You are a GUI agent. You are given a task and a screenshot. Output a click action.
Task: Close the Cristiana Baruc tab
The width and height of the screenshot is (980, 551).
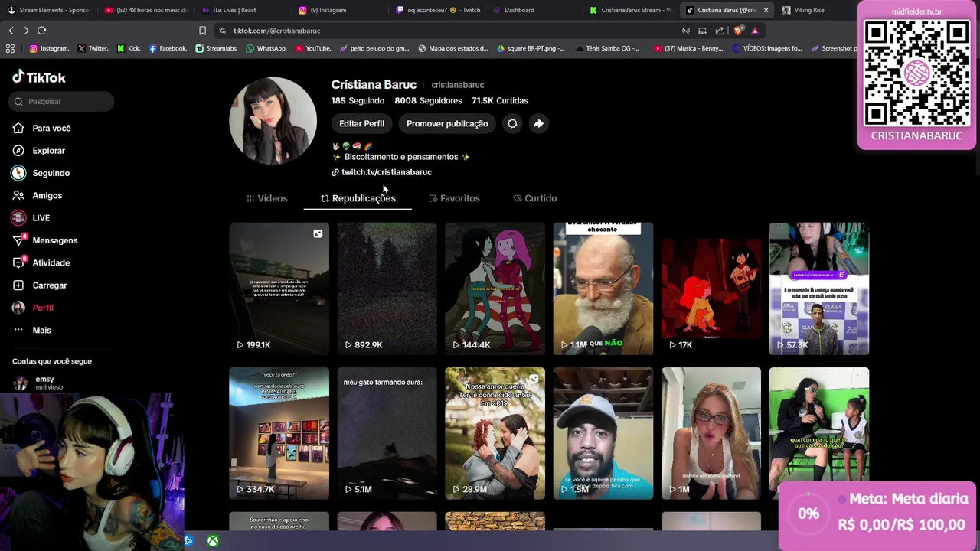click(x=766, y=10)
